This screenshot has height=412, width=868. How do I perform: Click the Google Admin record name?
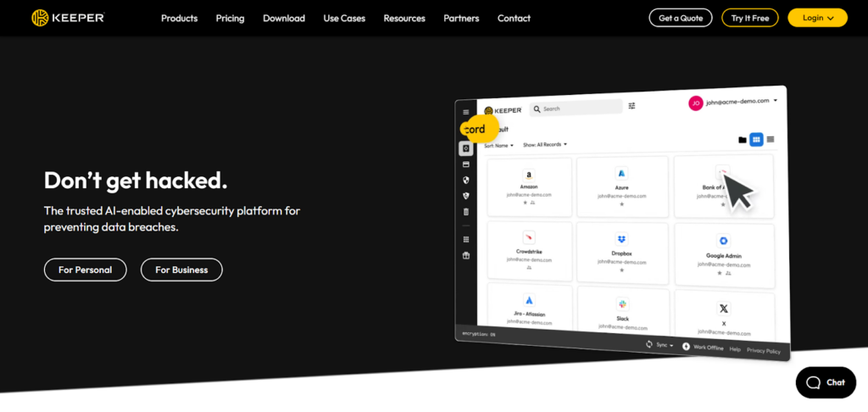pyautogui.click(x=724, y=256)
